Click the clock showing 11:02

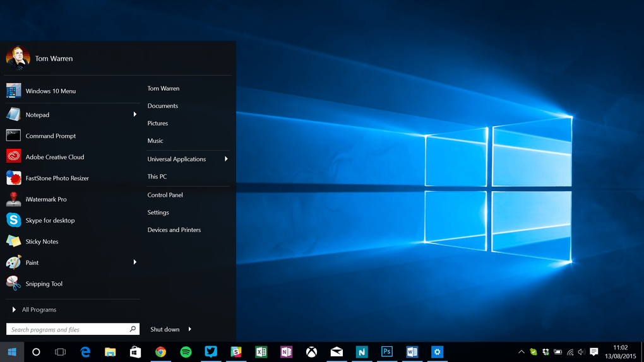pos(620,347)
